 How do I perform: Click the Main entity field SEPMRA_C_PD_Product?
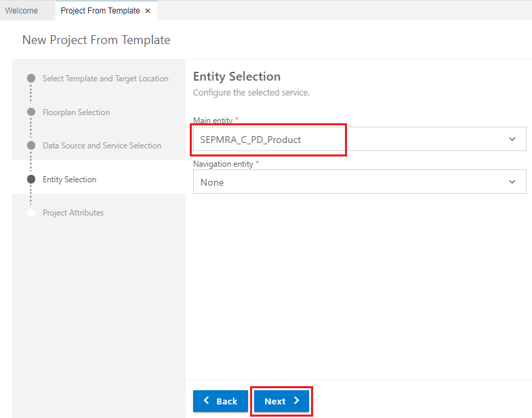[x=360, y=139]
